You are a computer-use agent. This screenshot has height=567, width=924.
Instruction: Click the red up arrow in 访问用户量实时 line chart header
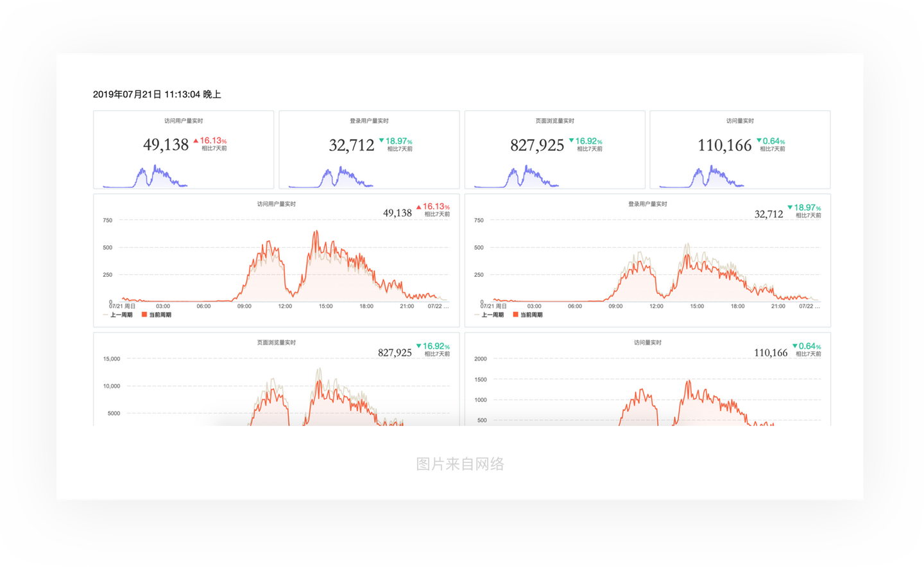point(418,207)
